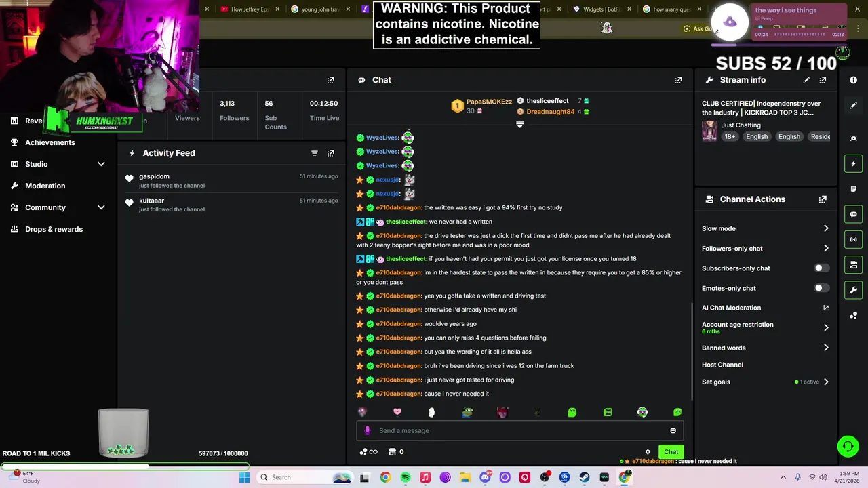Switch to the 'How Jeffrey Ep...' browser tab
The height and width of the screenshot is (488, 868).
pos(249,9)
